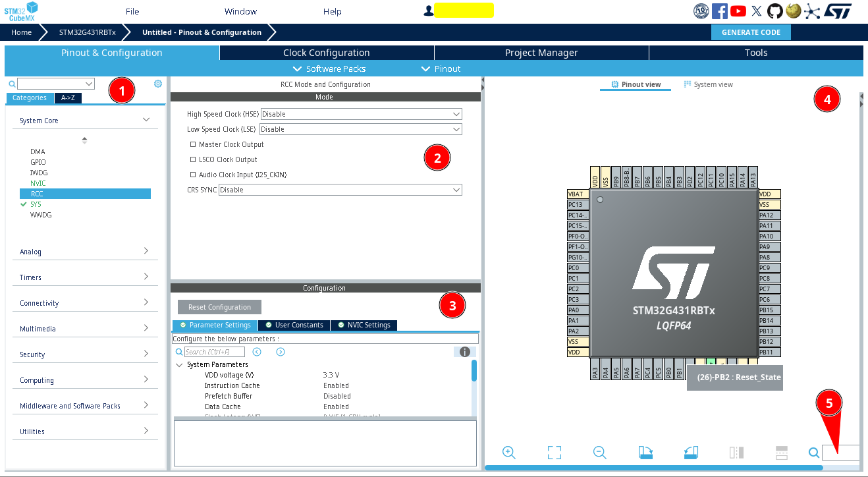Rotate the chip counter-clockwise

point(691,453)
